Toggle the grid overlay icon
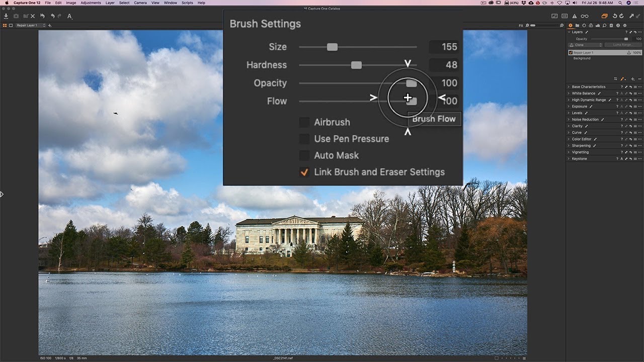This screenshot has height=362, width=644. (x=565, y=16)
